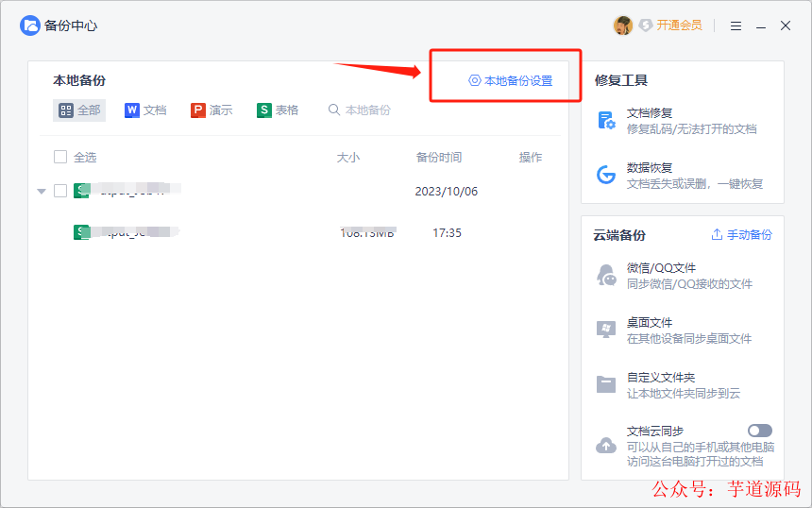Open the hamburger menu
Viewport: 812px width, 508px height.
[x=736, y=25]
